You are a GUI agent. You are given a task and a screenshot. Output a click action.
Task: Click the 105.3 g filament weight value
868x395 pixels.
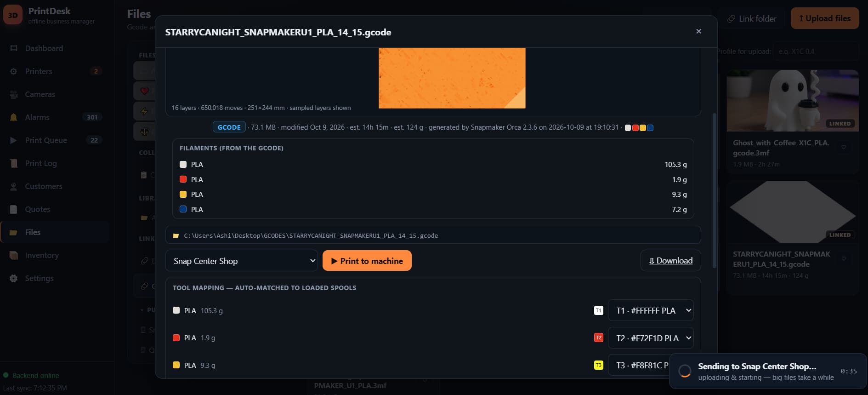[x=675, y=164]
